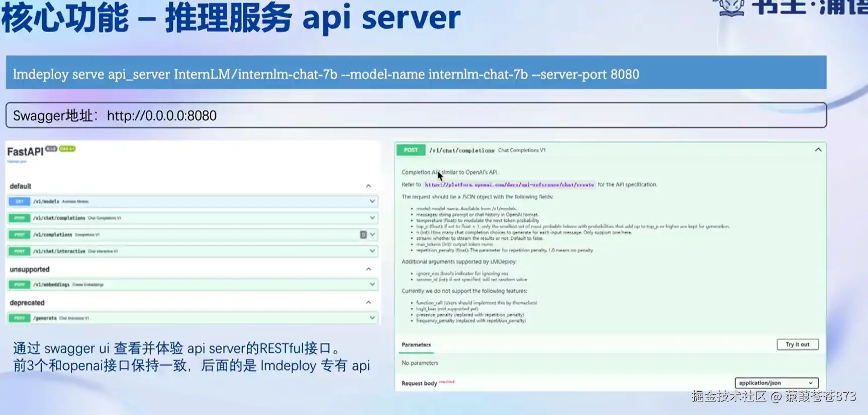868x415 pixels.
Task: Expand the /v1/completions row chevron
Action: click(x=372, y=234)
